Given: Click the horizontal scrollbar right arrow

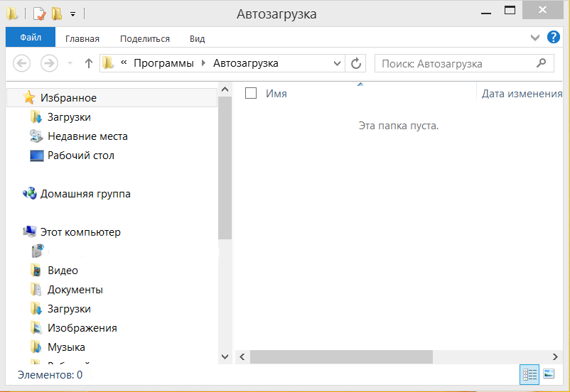Looking at the screenshot, I should [555, 356].
